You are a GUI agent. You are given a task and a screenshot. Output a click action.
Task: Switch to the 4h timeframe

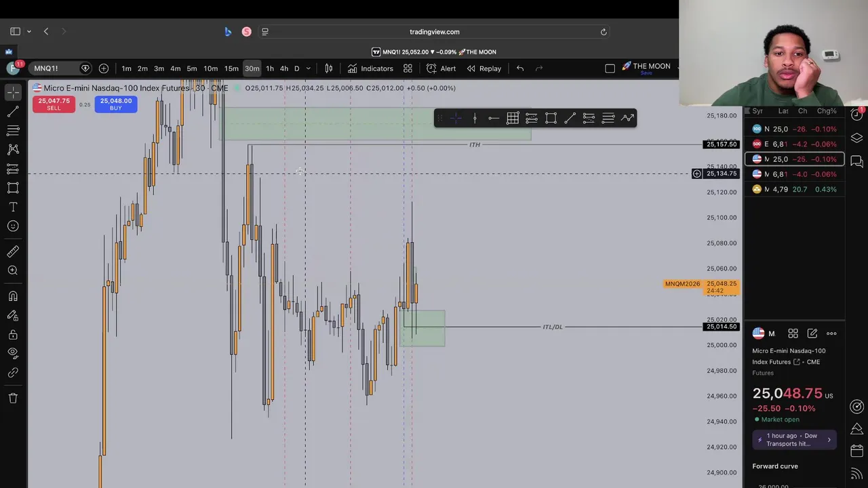click(284, 68)
